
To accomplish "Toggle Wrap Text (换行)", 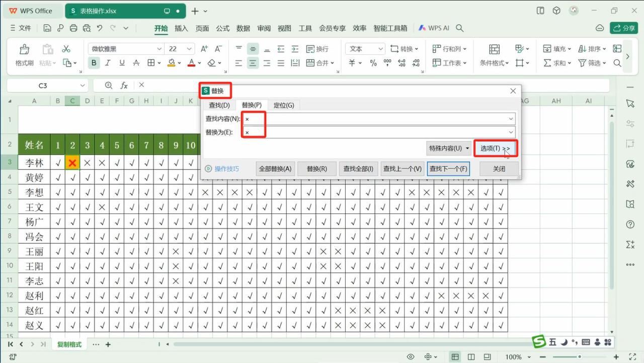I will point(317,49).
